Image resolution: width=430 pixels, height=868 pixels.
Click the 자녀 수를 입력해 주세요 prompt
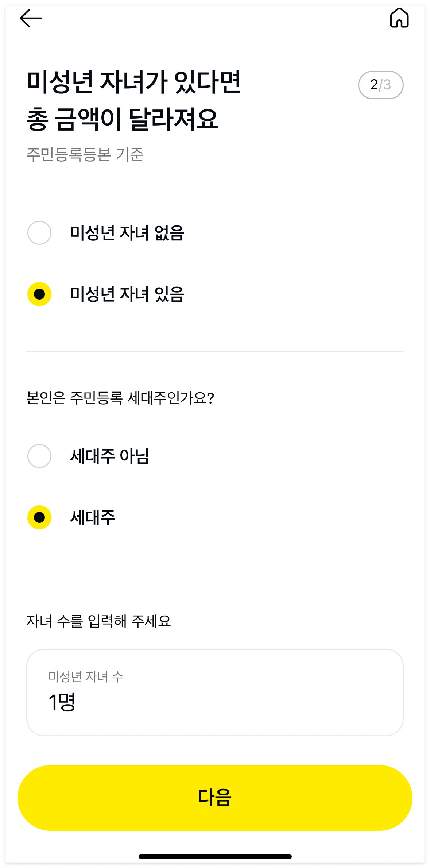(99, 621)
